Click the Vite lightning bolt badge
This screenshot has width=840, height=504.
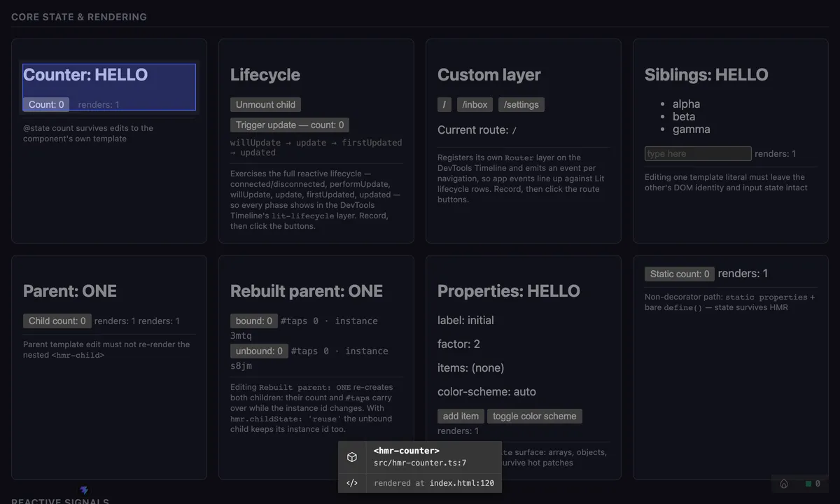click(84, 491)
